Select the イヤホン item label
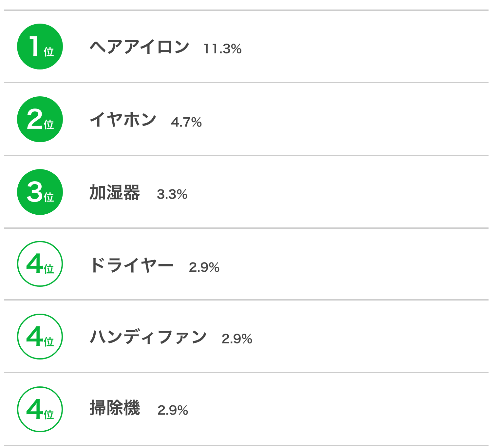Image resolution: width=492 pixels, height=448 pixels. click(x=123, y=120)
